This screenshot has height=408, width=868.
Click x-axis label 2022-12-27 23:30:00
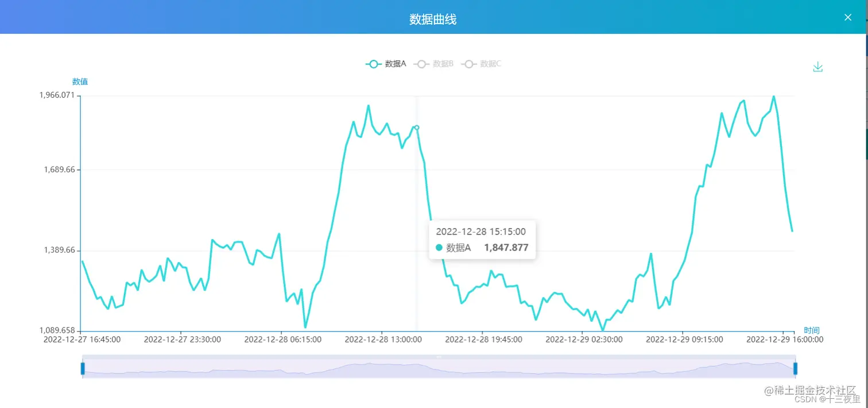point(183,340)
